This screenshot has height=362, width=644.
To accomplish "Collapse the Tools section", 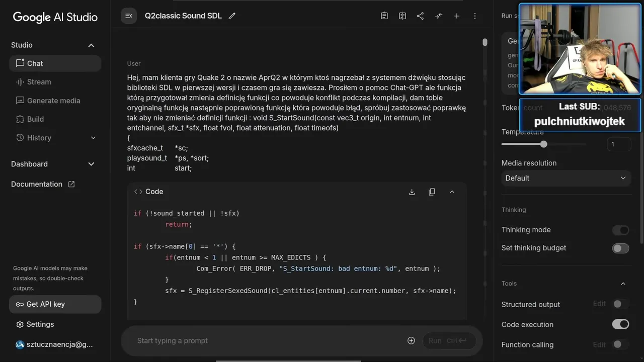I will click(x=623, y=284).
